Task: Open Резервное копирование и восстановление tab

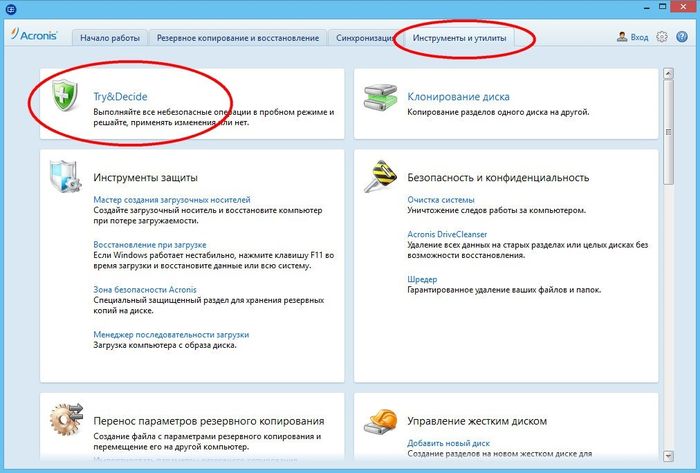Action: click(x=238, y=38)
